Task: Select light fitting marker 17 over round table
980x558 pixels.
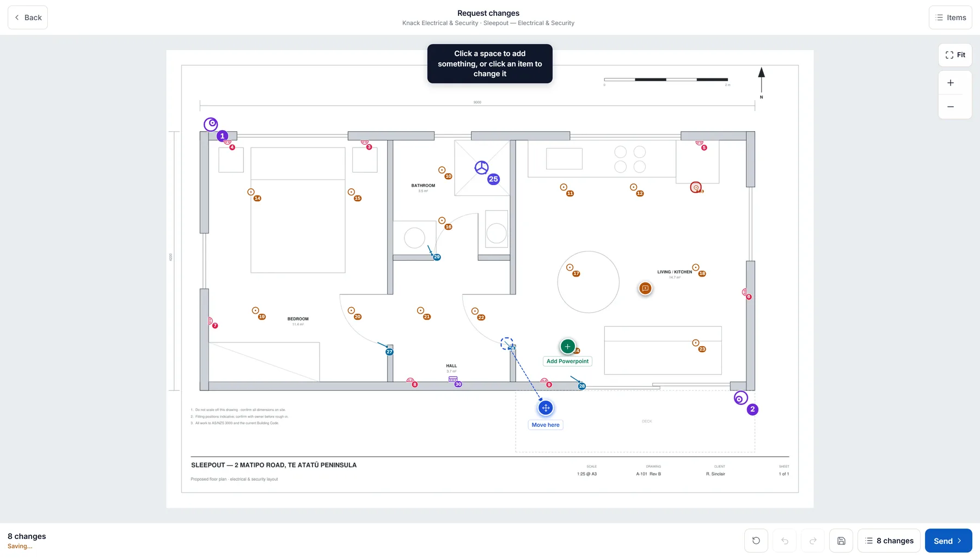Action: click(569, 267)
